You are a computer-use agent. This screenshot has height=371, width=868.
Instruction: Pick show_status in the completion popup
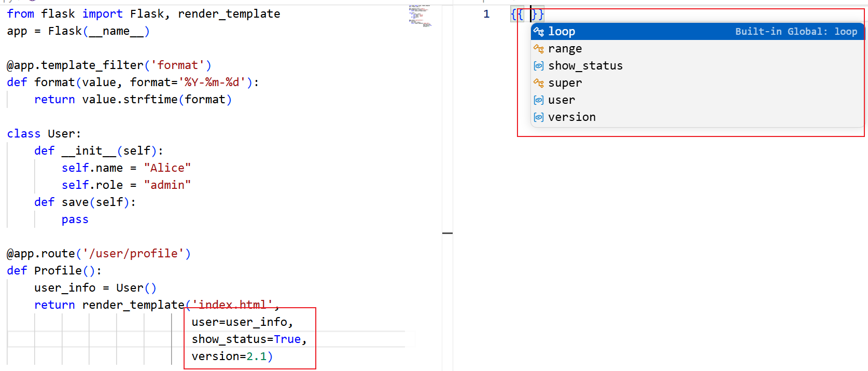pyautogui.click(x=697, y=66)
